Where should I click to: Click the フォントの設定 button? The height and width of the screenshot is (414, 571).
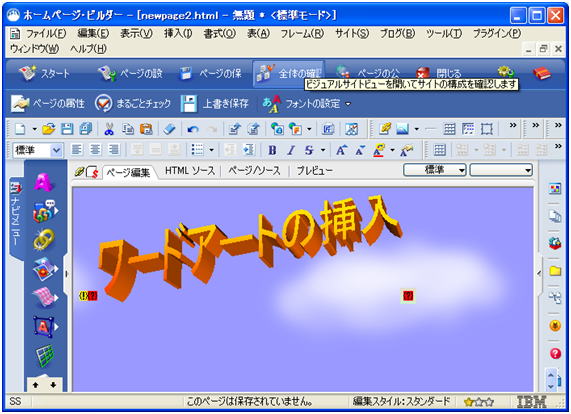302,104
